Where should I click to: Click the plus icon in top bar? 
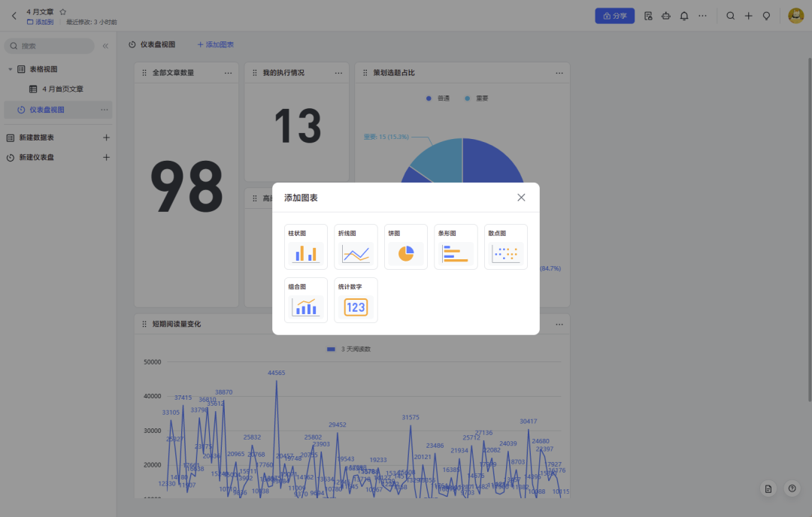748,16
